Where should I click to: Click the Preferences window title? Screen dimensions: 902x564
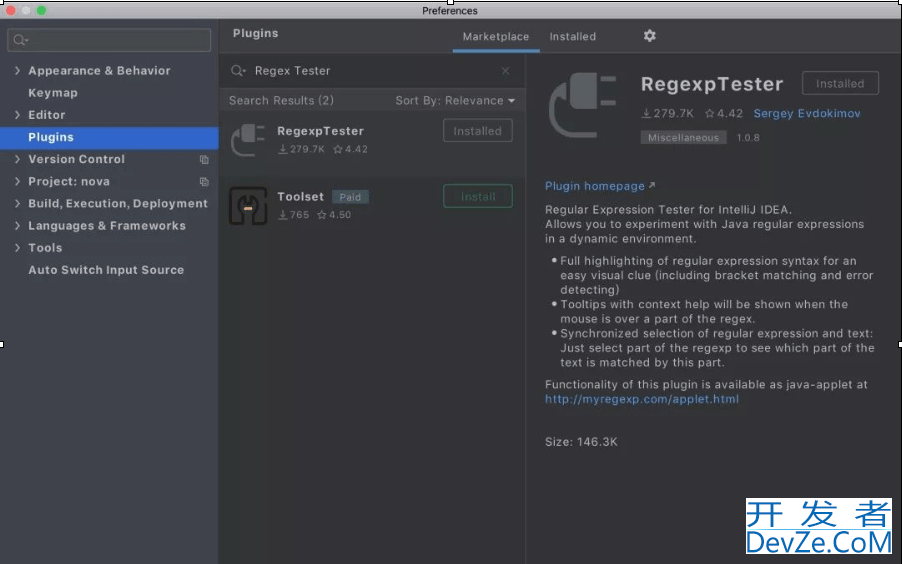point(450,10)
